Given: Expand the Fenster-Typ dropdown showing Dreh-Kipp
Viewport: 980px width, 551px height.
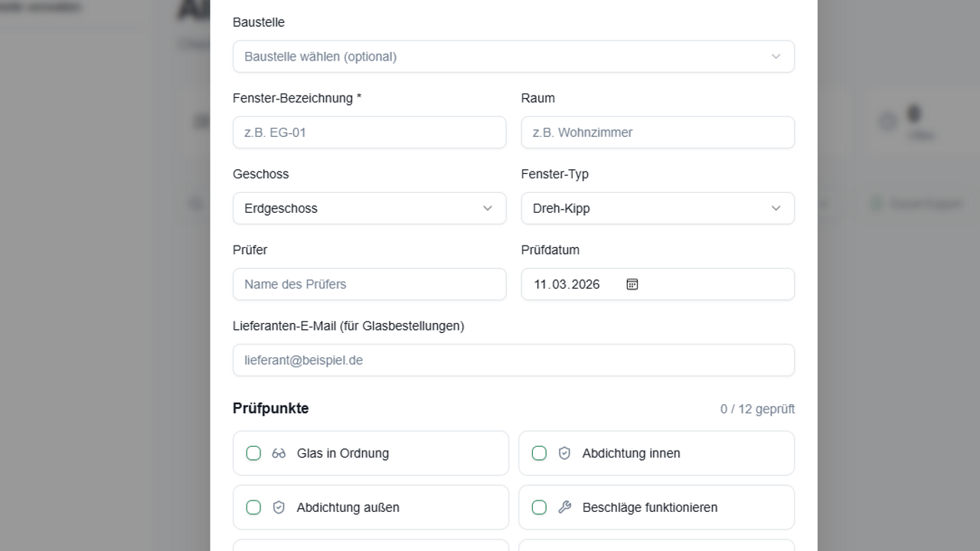Looking at the screenshot, I should (658, 208).
